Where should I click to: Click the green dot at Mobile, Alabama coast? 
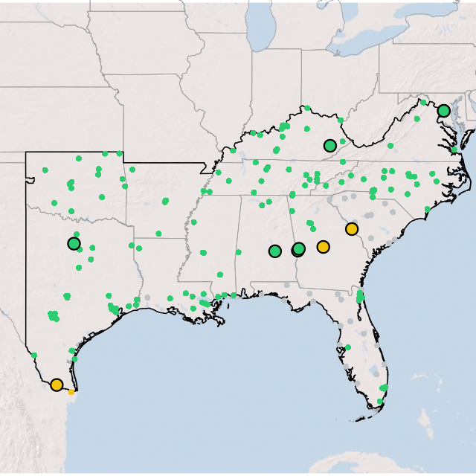[x=234, y=295]
